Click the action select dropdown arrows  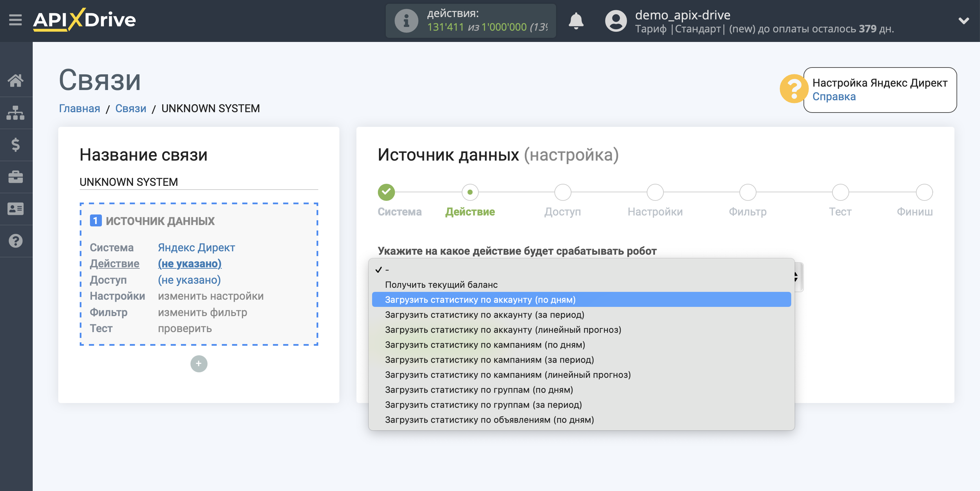[798, 277]
